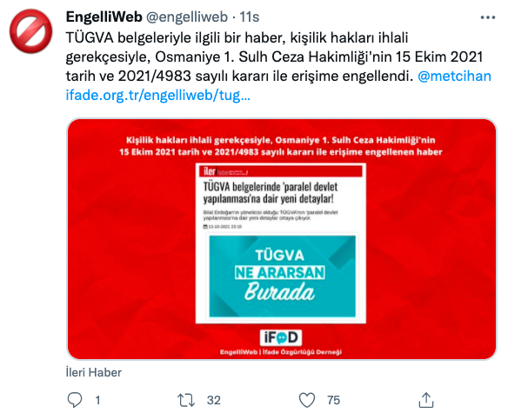Retweet using the arrows icon

point(186,400)
